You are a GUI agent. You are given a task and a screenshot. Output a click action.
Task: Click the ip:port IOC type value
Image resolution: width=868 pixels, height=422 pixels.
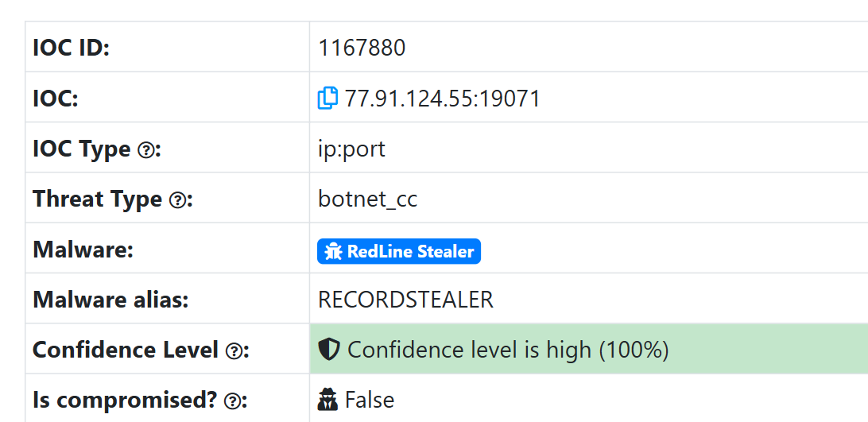tap(351, 149)
